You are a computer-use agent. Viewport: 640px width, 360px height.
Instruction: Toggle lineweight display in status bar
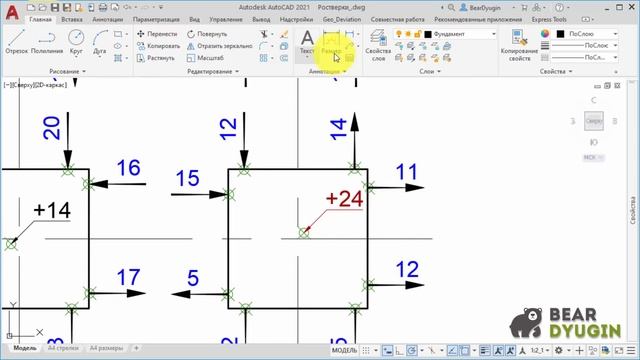(x=484, y=350)
